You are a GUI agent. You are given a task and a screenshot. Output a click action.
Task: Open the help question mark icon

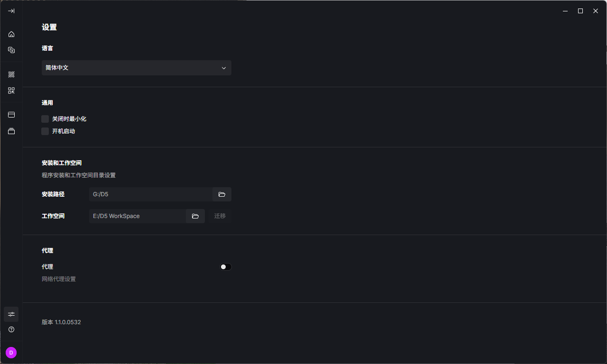click(11, 329)
